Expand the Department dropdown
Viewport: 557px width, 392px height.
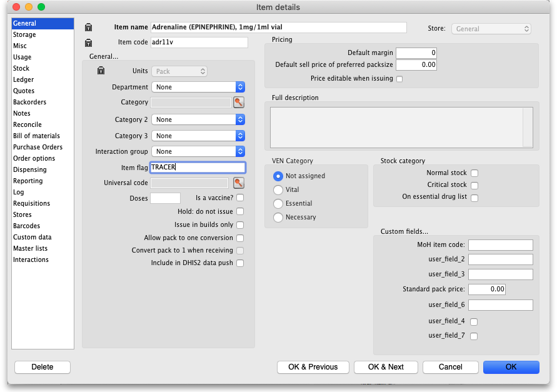[x=240, y=87]
